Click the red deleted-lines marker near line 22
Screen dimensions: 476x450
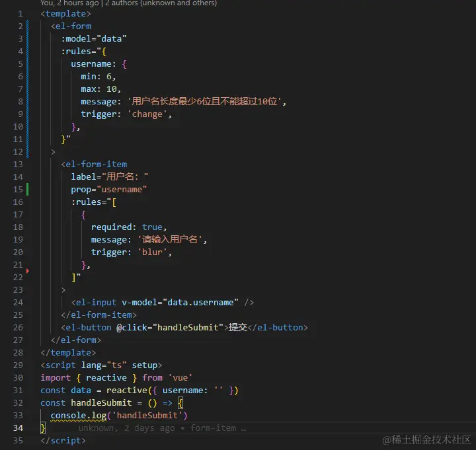28,271
